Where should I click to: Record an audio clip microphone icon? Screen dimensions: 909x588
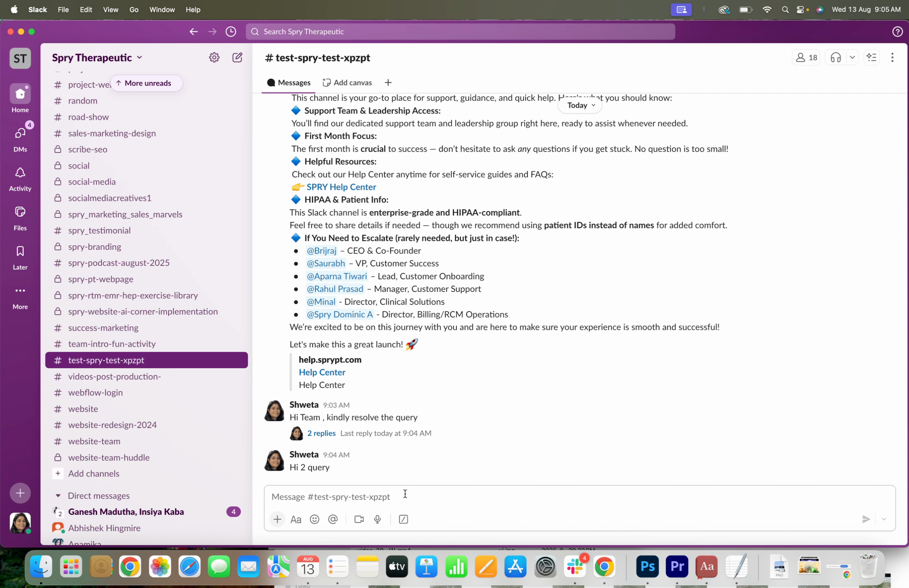[377, 519]
